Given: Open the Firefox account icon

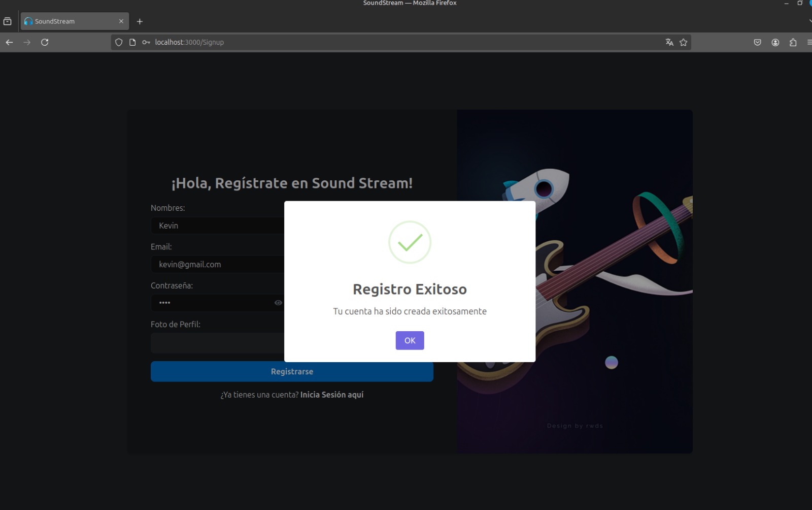Looking at the screenshot, I should tap(775, 42).
